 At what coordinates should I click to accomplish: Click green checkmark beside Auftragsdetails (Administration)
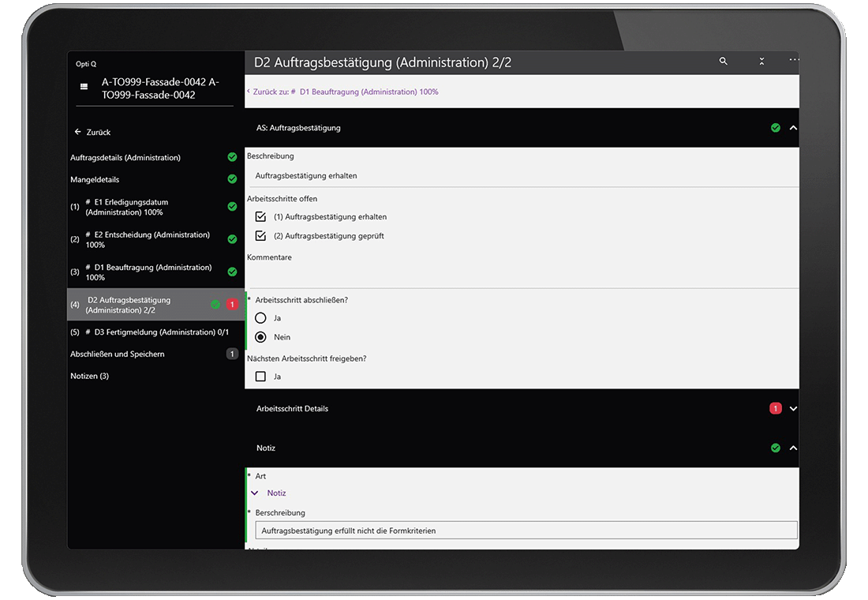click(232, 157)
